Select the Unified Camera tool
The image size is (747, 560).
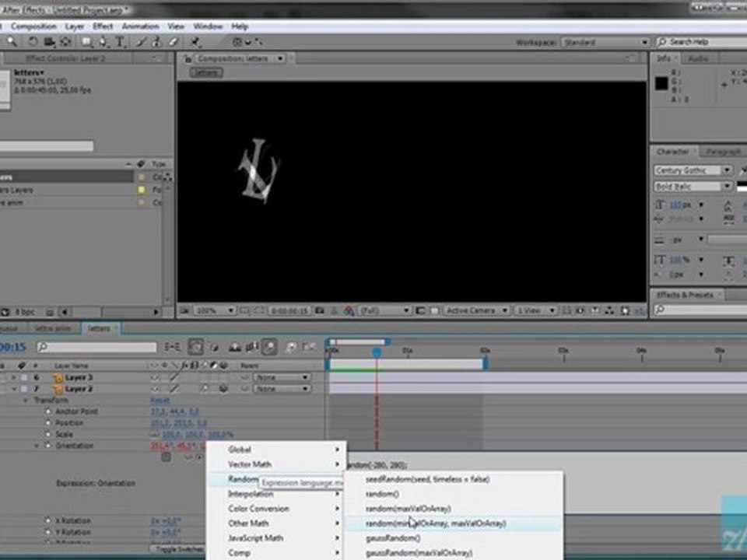(49, 42)
